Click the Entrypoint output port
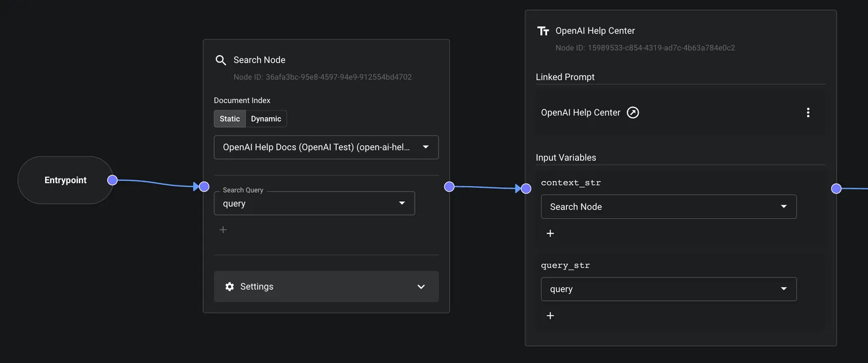The width and height of the screenshot is (868, 363). coord(112,180)
